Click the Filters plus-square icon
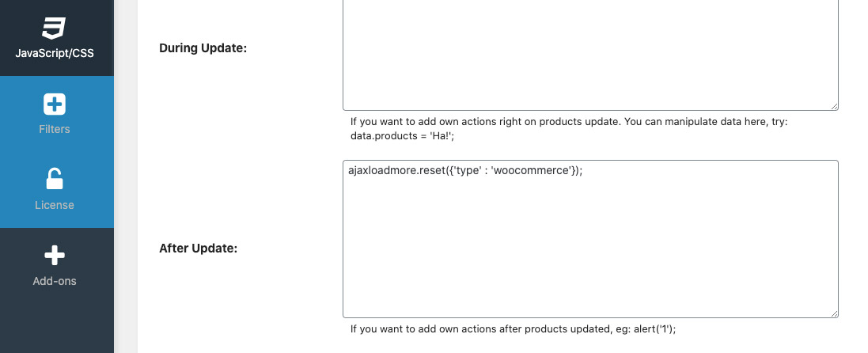 [55, 104]
